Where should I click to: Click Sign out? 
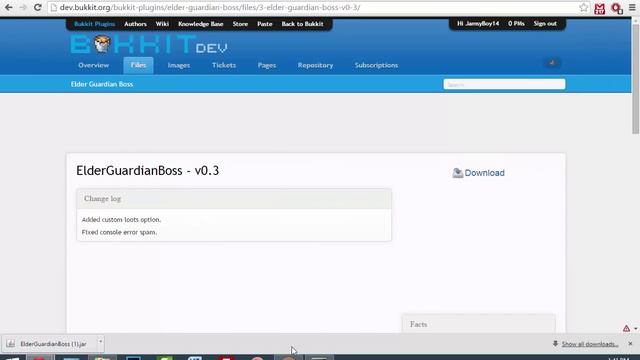(545, 24)
